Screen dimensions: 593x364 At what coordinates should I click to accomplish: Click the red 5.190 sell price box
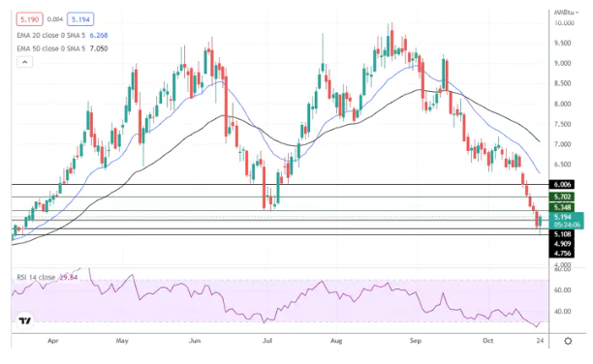[29, 19]
